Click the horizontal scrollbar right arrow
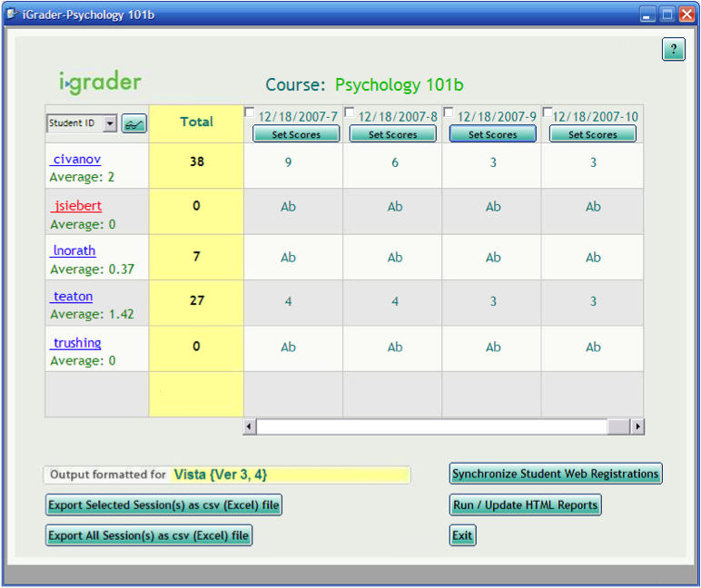 tap(637, 426)
